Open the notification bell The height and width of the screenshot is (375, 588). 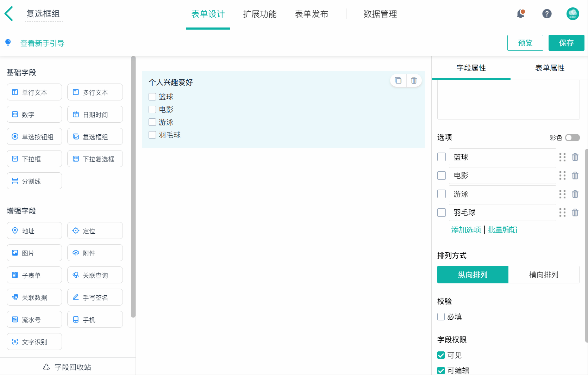click(x=520, y=14)
